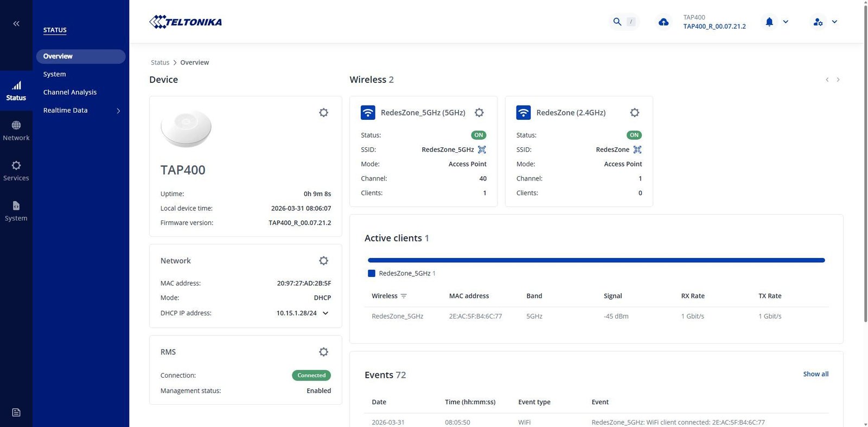
Task: Toggle RedesZone 2.4GHz status ON switch
Action: coord(634,135)
